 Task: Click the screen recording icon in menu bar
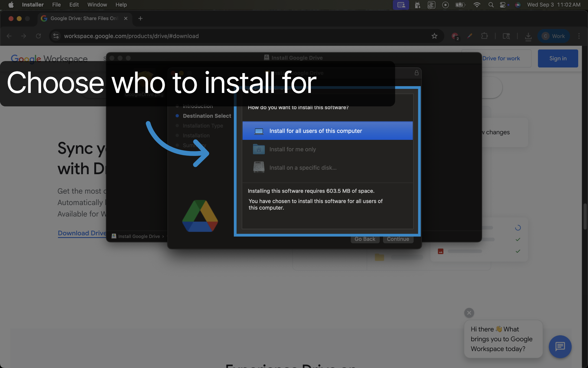(x=445, y=5)
